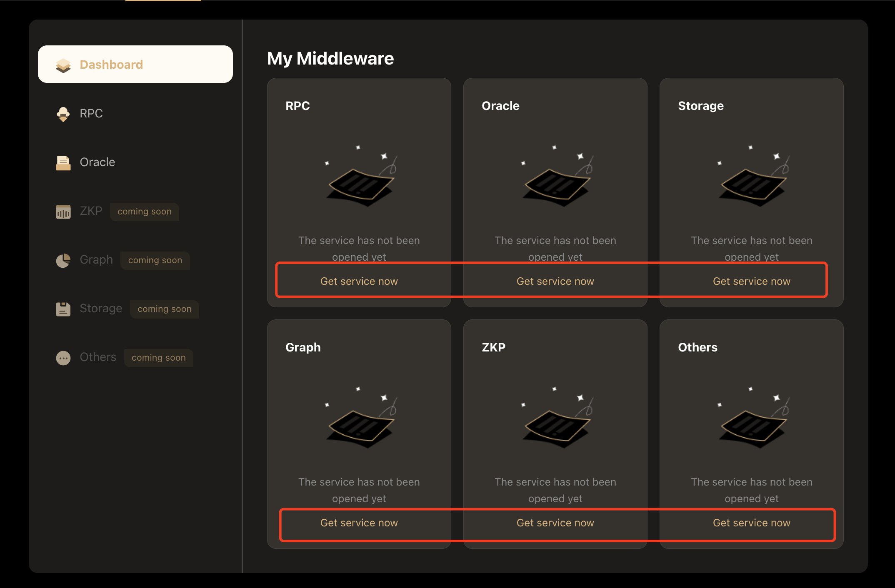
Task: Click the ZKP icon in sidebar
Action: click(x=63, y=211)
